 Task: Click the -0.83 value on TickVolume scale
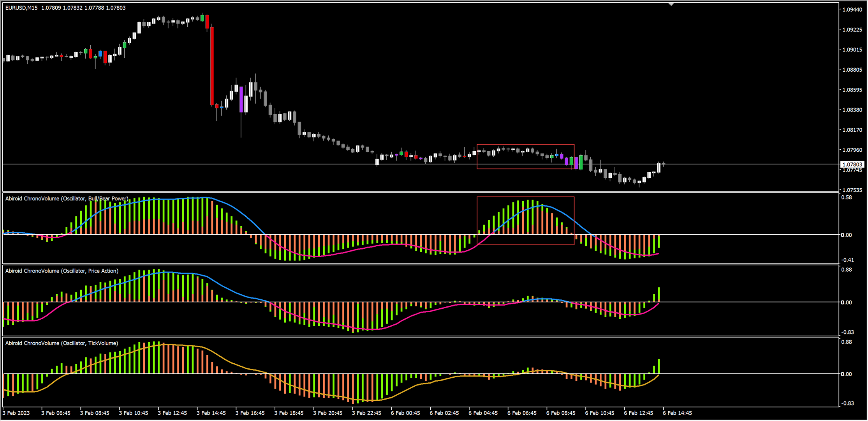click(847, 403)
